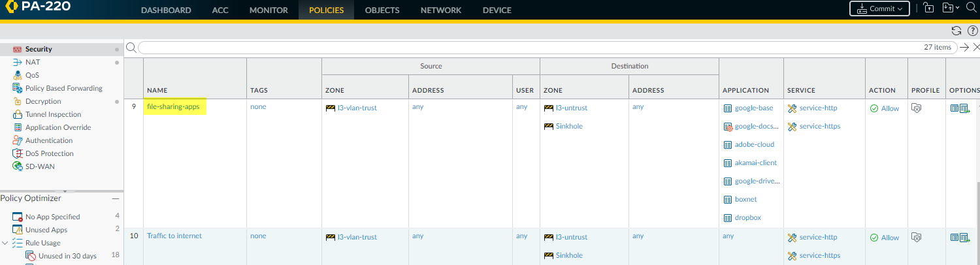Open the file-sharing-apps rule
This screenshot has height=265, width=980.
pyautogui.click(x=173, y=107)
